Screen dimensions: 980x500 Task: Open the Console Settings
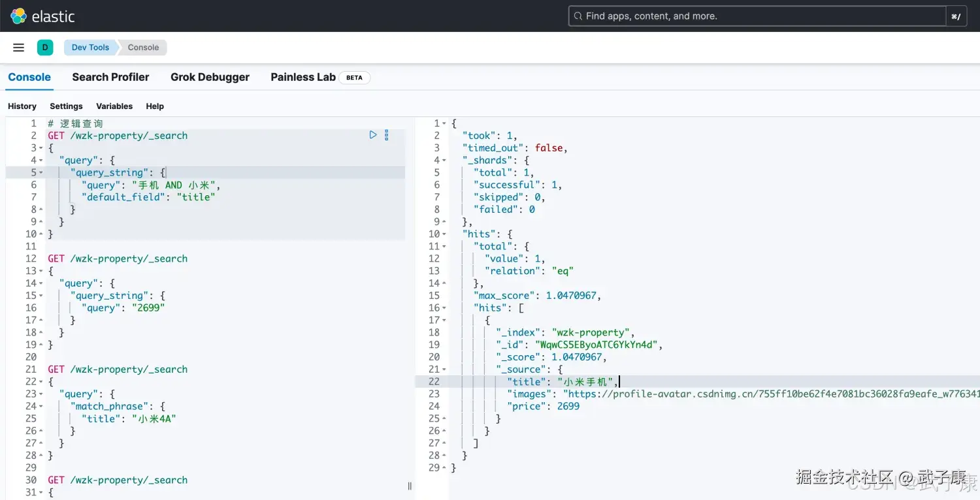pyautogui.click(x=65, y=106)
